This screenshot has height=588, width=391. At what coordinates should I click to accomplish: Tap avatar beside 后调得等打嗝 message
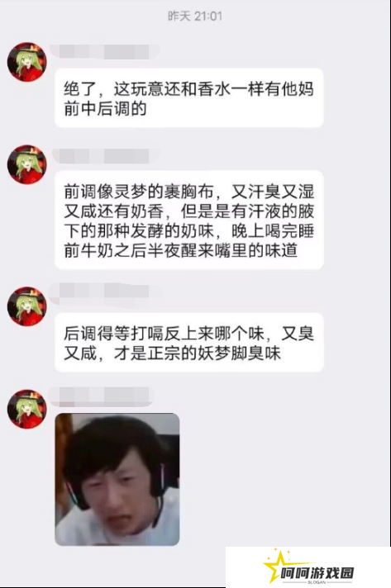pyautogui.click(x=26, y=306)
